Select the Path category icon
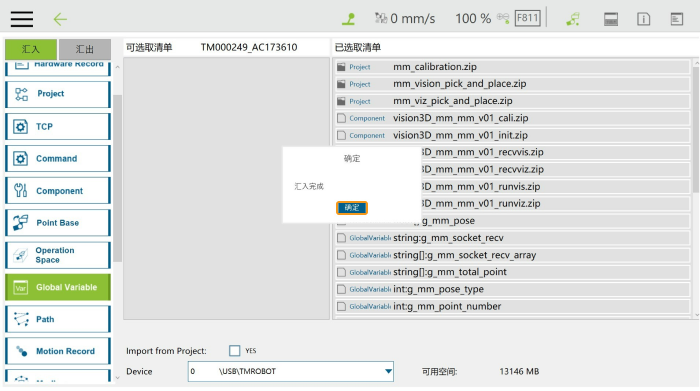 tap(21, 319)
